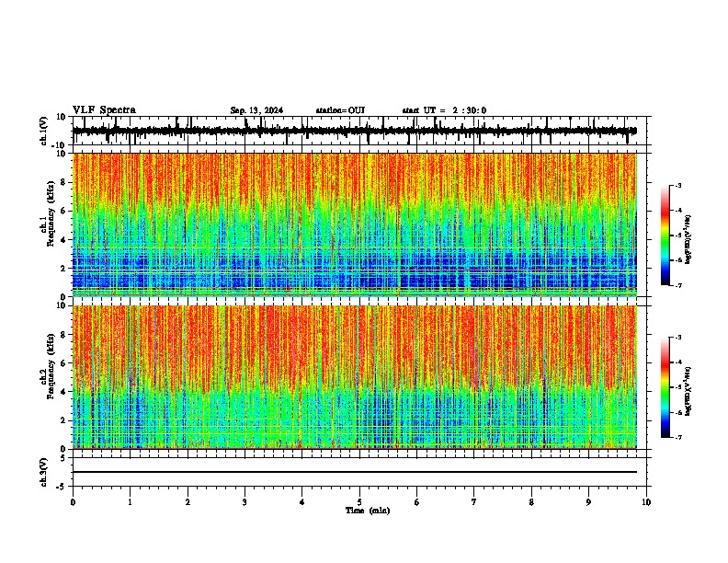The image size is (728, 563).
Task: Click the ch.2 spectrogram color bar
Action: click(x=665, y=387)
